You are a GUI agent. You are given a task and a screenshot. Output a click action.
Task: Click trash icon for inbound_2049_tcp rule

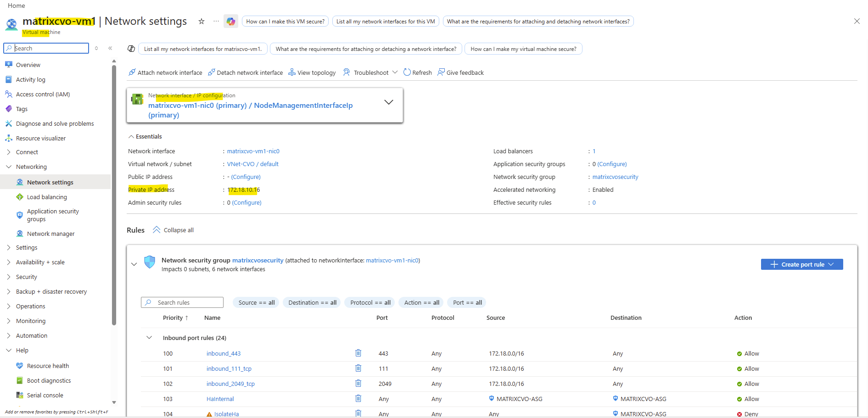point(358,383)
